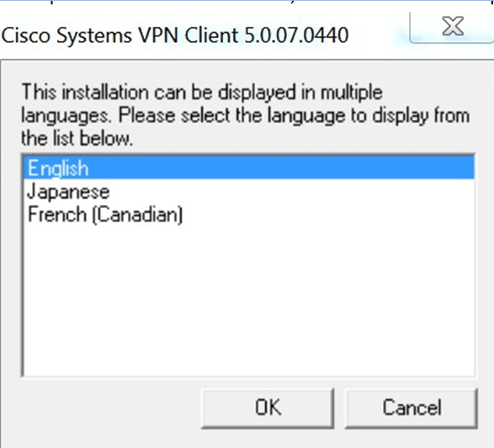Close the dialog with the X button

pos(453,26)
